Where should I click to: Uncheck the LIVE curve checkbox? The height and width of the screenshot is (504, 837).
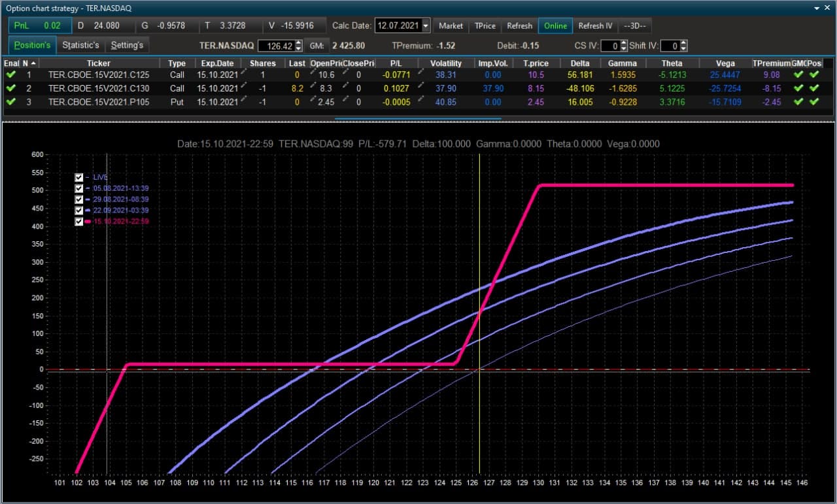pyautogui.click(x=79, y=177)
